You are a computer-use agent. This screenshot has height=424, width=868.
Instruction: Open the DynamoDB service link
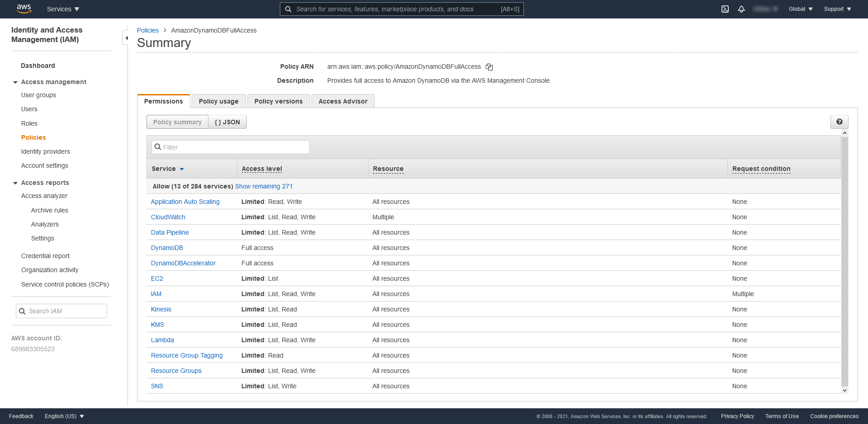pyautogui.click(x=167, y=248)
